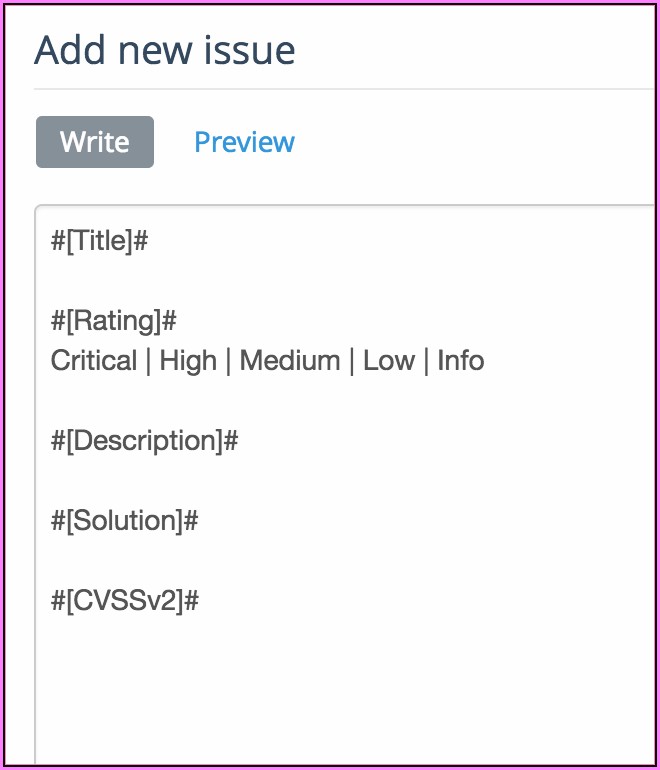
Task: Click the word Info in rating options
Action: pyautogui.click(x=461, y=361)
